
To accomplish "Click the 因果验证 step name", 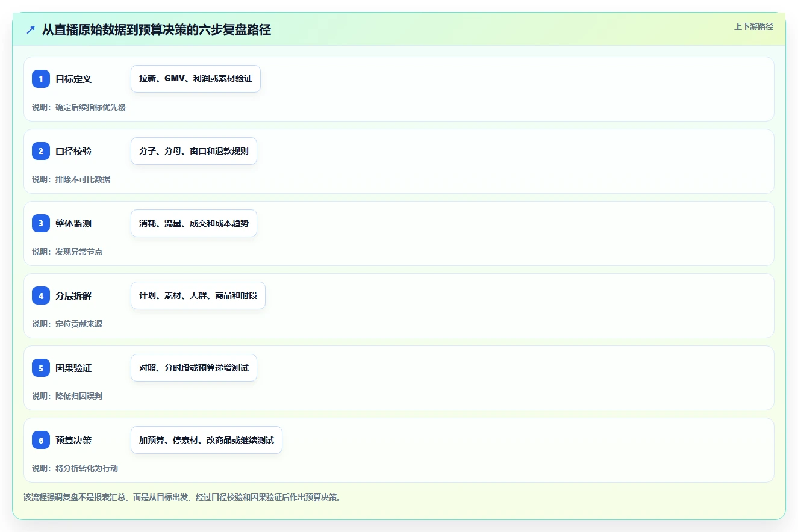I will pyautogui.click(x=73, y=368).
